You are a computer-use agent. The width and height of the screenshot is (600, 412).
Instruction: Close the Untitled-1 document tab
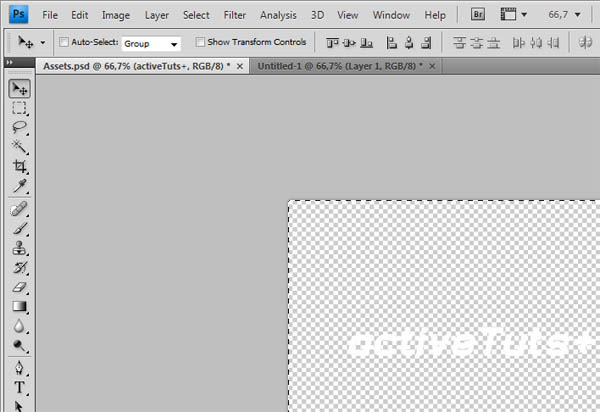pyautogui.click(x=432, y=67)
